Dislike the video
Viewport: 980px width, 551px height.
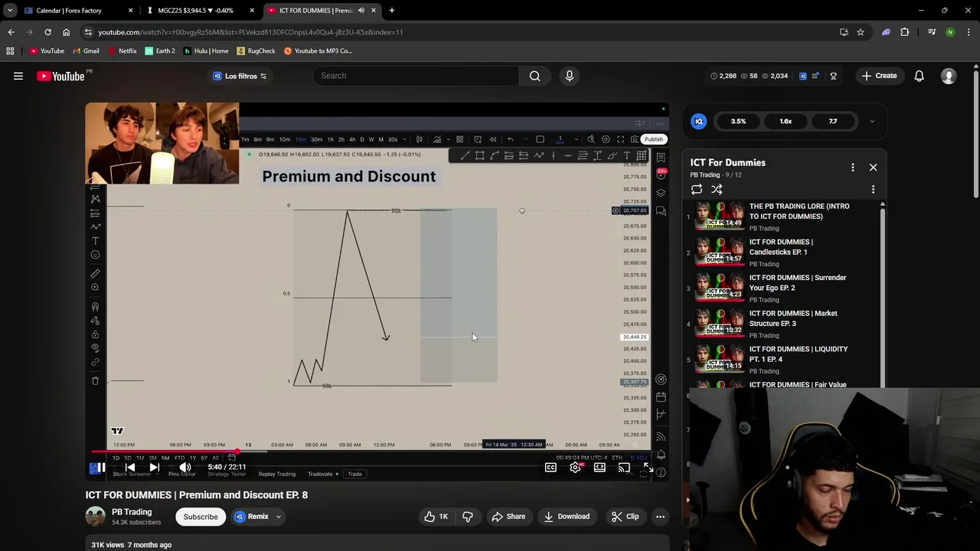point(467,517)
